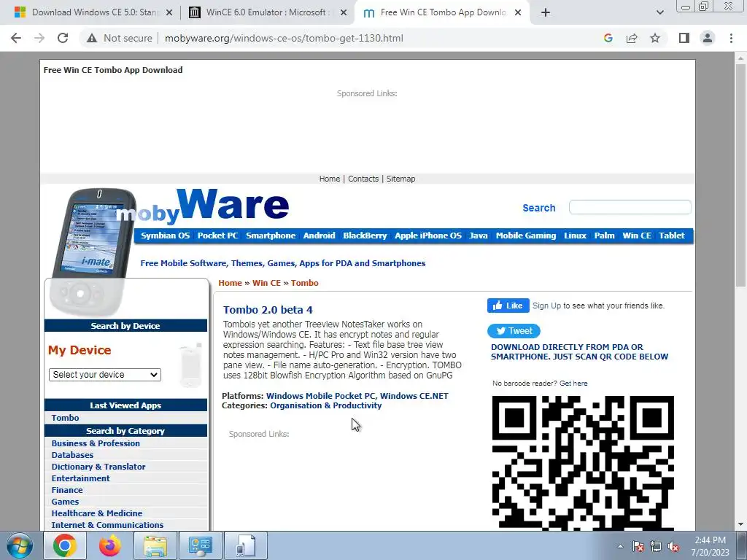747x560 pixels.
Task: Open the Dictionary & Translator category
Action: pyautogui.click(x=98, y=467)
